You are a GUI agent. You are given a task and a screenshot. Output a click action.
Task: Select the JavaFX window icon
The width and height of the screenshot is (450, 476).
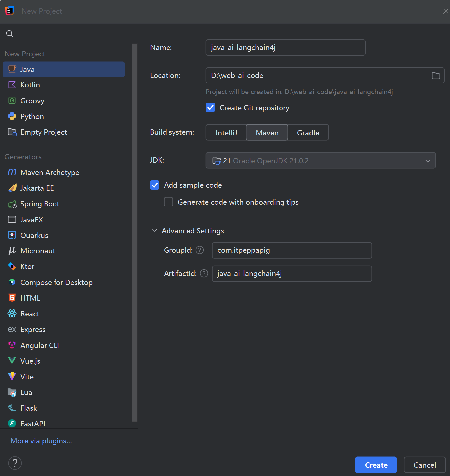(12, 219)
